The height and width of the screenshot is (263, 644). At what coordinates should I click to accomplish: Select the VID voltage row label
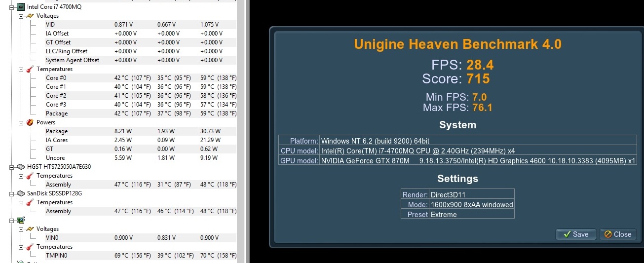(50, 25)
